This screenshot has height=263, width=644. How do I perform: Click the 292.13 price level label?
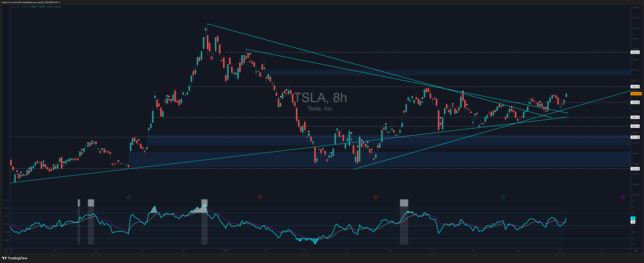pyautogui.click(x=635, y=126)
